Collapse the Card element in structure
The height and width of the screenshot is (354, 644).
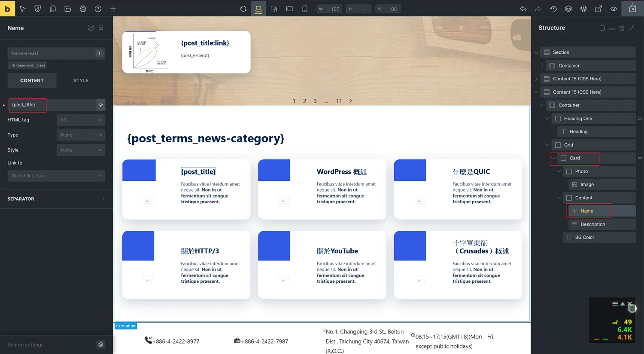click(553, 158)
